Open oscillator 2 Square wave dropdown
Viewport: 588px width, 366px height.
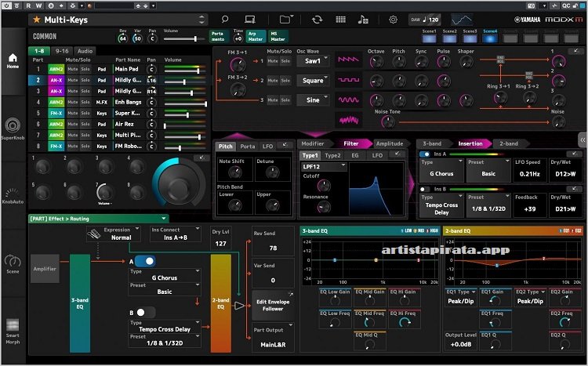point(313,80)
